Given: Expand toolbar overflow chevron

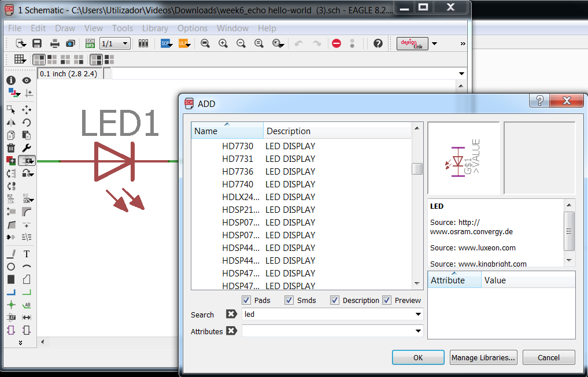Looking at the screenshot, I should [463, 43].
